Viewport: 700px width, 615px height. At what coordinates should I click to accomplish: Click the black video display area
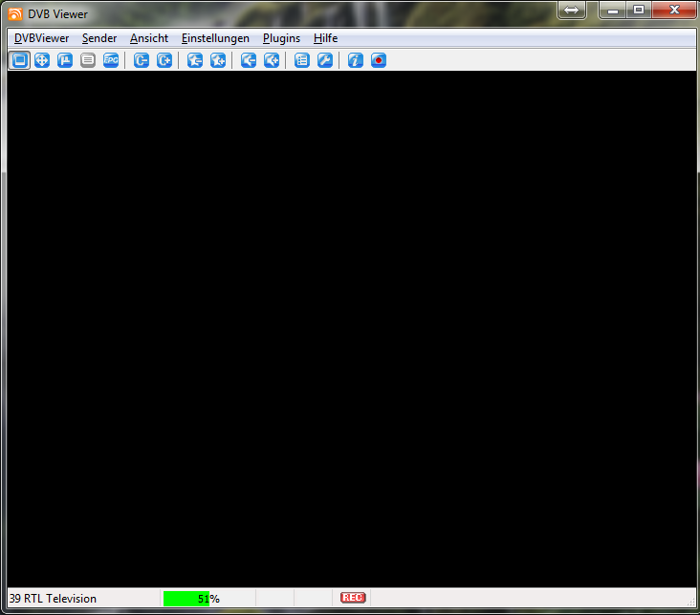click(352, 329)
